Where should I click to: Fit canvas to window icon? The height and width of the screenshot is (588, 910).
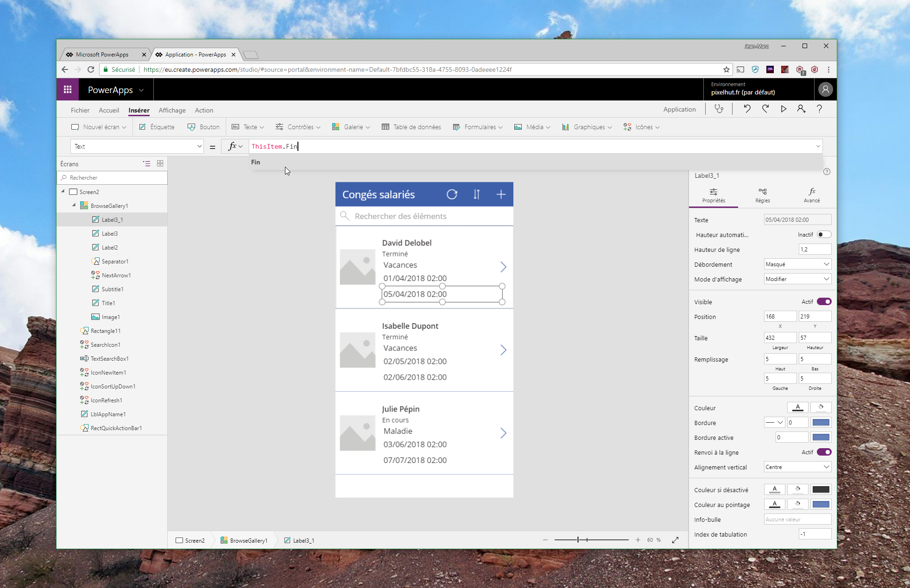tap(676, 540)
